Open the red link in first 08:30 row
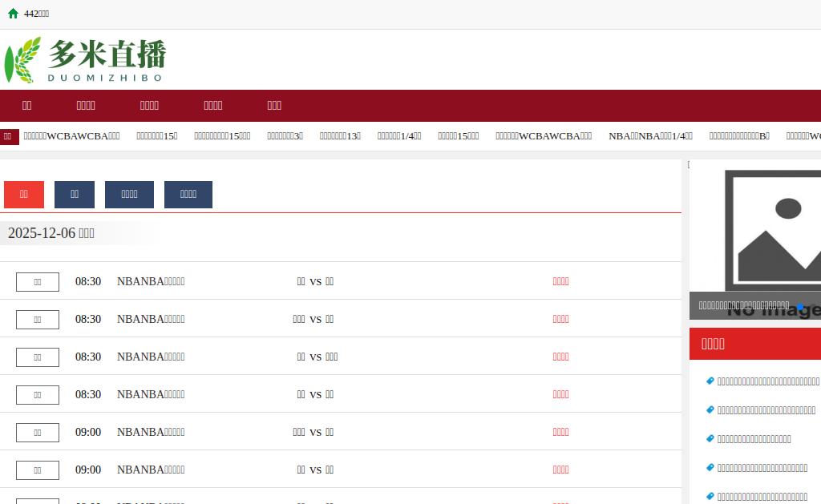 pyautogui.click(x=560, y=281)
